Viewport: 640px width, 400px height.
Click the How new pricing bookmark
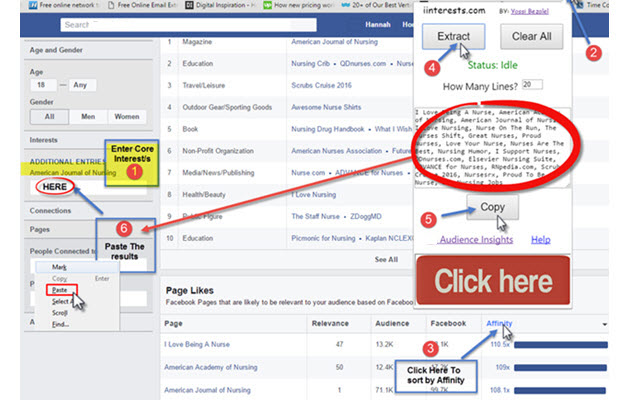[x=298, y=5]
